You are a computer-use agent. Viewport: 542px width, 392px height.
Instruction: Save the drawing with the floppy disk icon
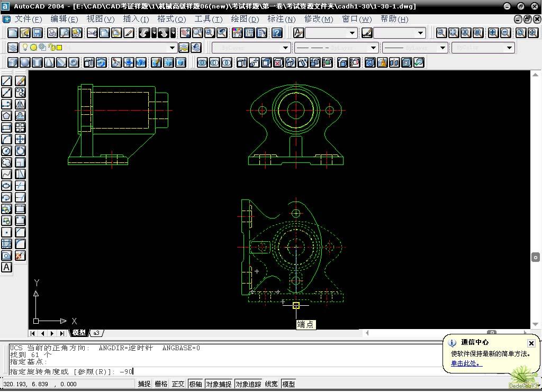(x=37, y=33)
